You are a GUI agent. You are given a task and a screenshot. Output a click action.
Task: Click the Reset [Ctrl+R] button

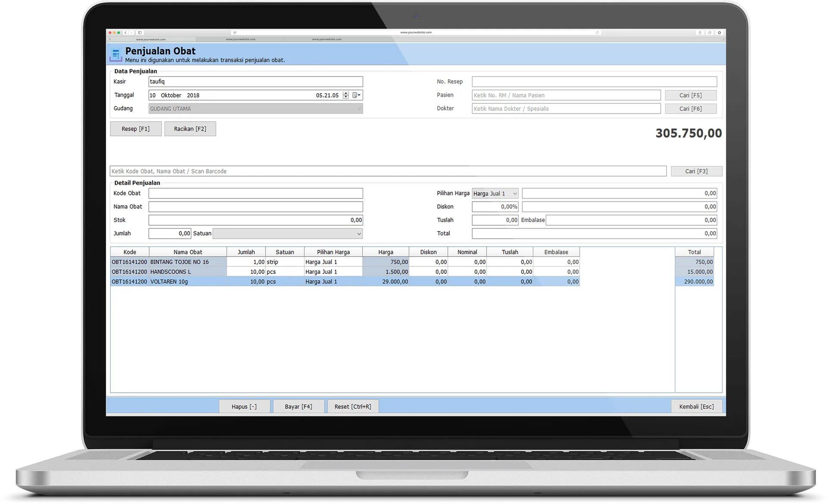(353, 407)
